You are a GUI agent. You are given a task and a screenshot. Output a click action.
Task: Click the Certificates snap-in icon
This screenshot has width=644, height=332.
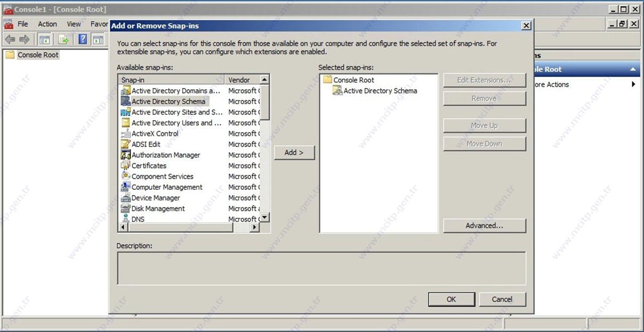pos(126,165)
